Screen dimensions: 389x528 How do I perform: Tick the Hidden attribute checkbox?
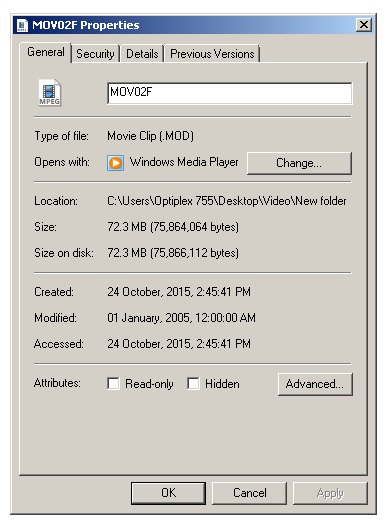tap(193, 383)
